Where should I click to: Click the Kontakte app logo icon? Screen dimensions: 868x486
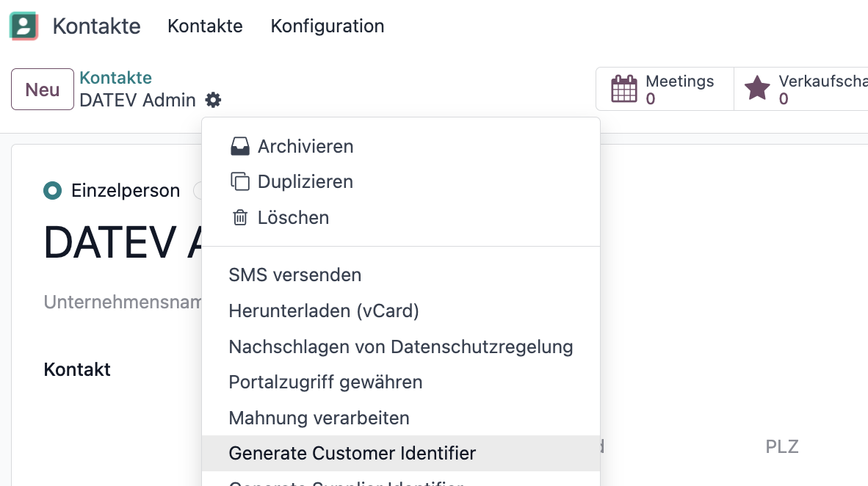tap(23, 26)
